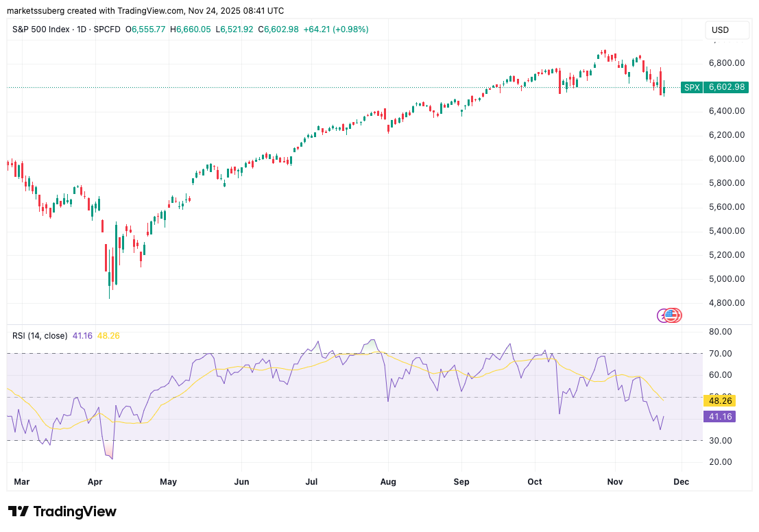The height and width of the screenshot is (532, 759).
Task: Click the S&P 500 Index symbol name
Action: tap(40, 29)
